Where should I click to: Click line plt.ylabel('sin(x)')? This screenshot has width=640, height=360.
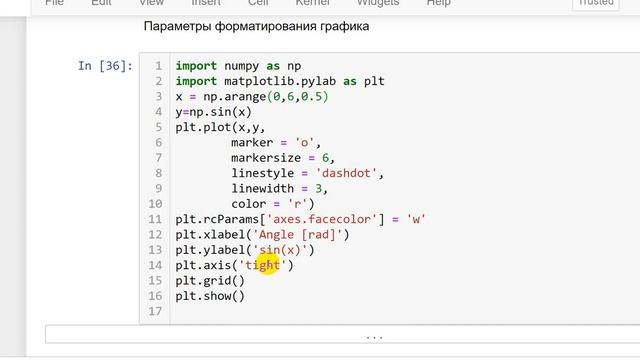point(245,250)
